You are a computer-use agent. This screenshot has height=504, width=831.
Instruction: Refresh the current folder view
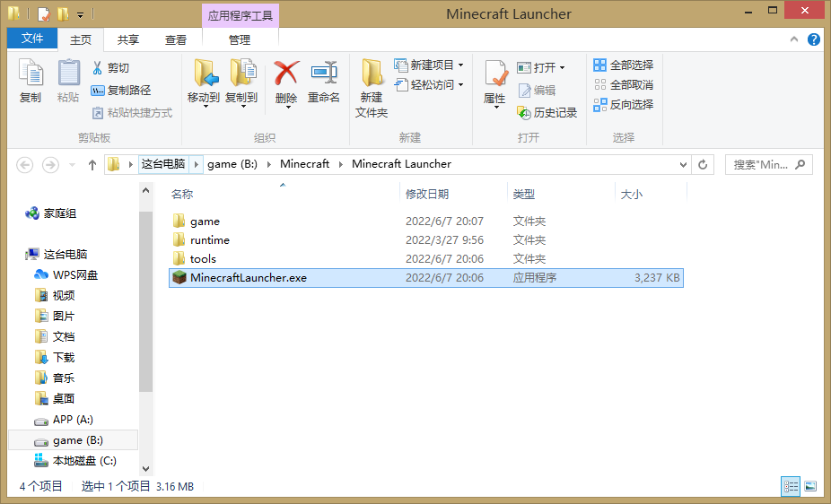coord(703,165)
